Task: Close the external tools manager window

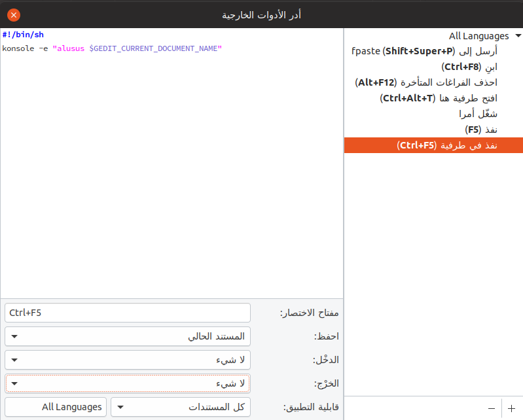Action: [x=13, y=14]
